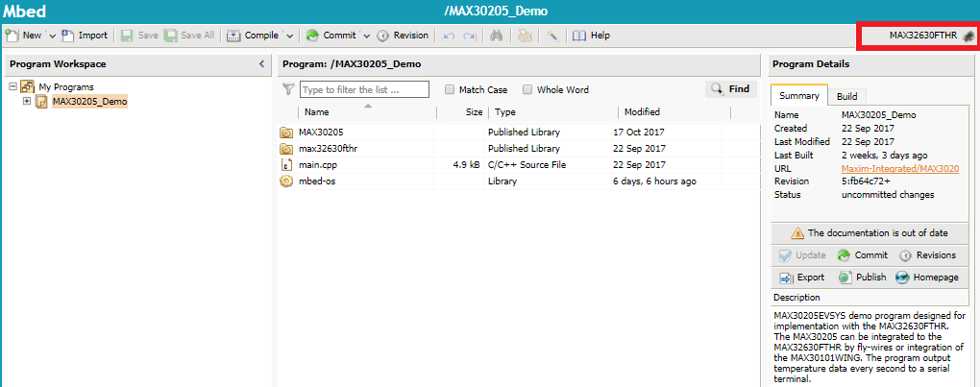The image size is (980, 387).
Task: Click the uncommitted changes status text
Action: pos(888,194)
